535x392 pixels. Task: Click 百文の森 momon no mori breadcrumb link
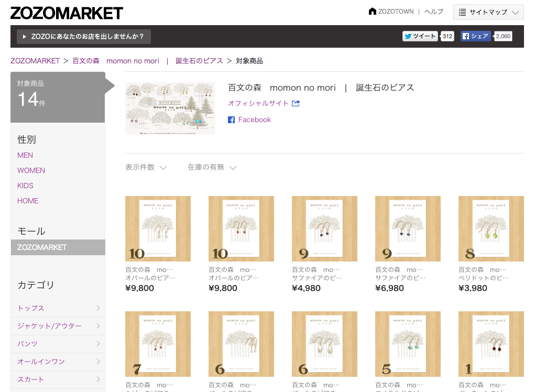click(x=116, y=61)
